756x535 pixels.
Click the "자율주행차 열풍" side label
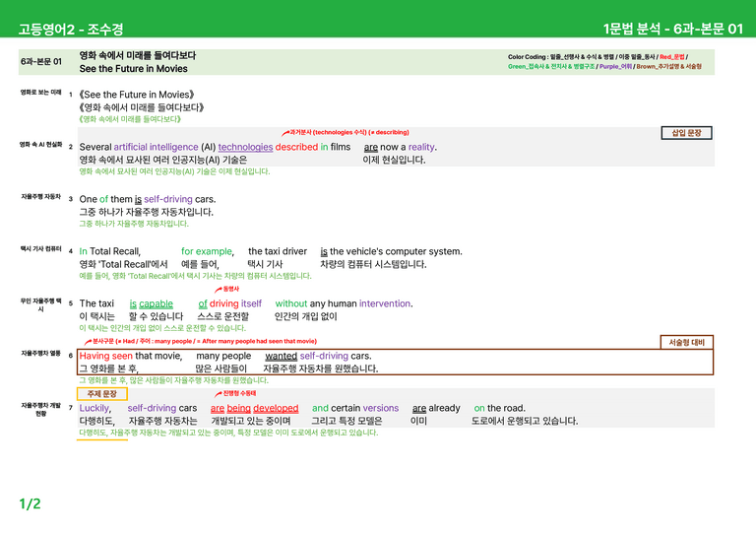click(x=40, y=353)
